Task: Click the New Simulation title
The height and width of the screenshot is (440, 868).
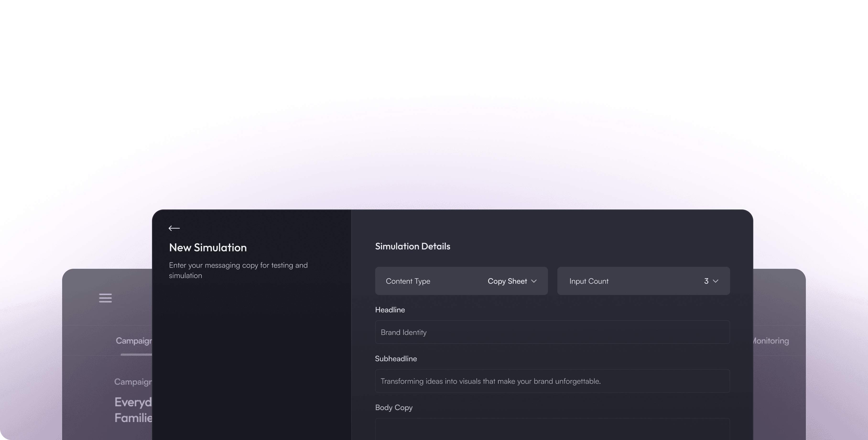Action: tap(208, 247)
